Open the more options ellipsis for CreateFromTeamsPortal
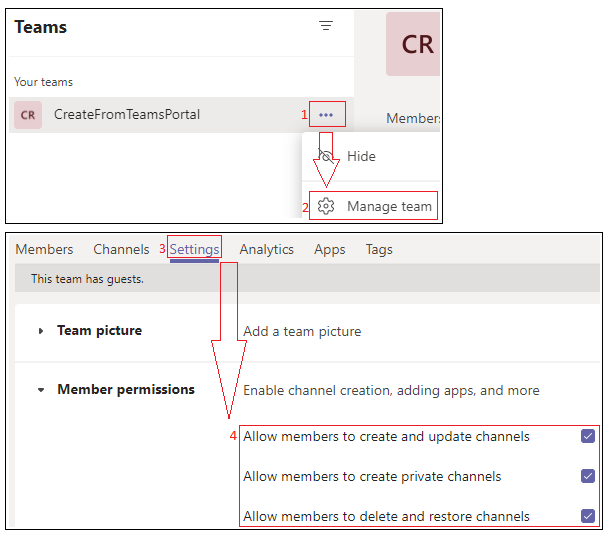Screen dimensions: 609x536 [x=326, y=115]
